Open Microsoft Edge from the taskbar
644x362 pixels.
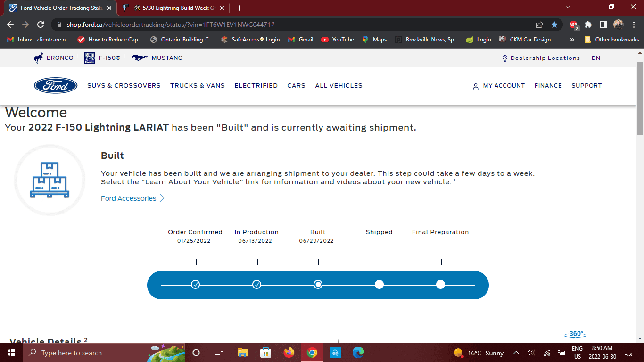[358, 353]
